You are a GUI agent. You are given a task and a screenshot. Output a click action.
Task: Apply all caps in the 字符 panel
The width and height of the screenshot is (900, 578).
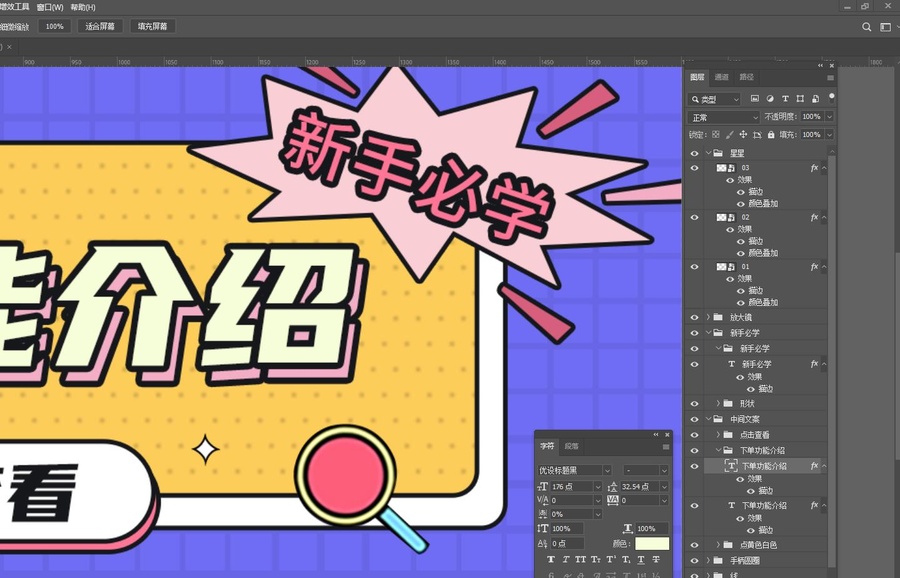point(581,559)
